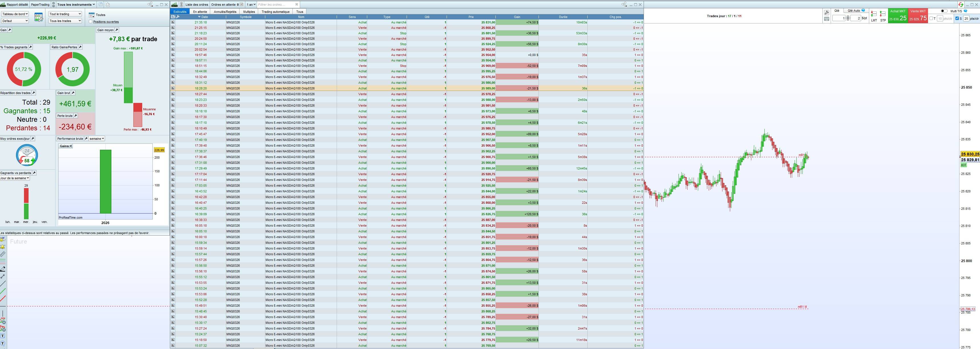
Task: Toggle the Multi T/S switch
Action: click(x=944, y=11)
